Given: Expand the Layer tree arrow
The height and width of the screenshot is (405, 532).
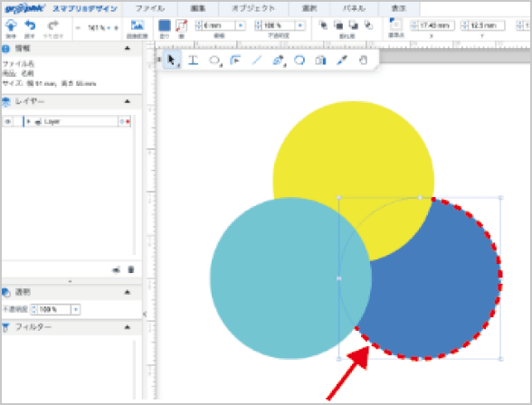Looking at the screenshot, I should (x=29, y=121).
